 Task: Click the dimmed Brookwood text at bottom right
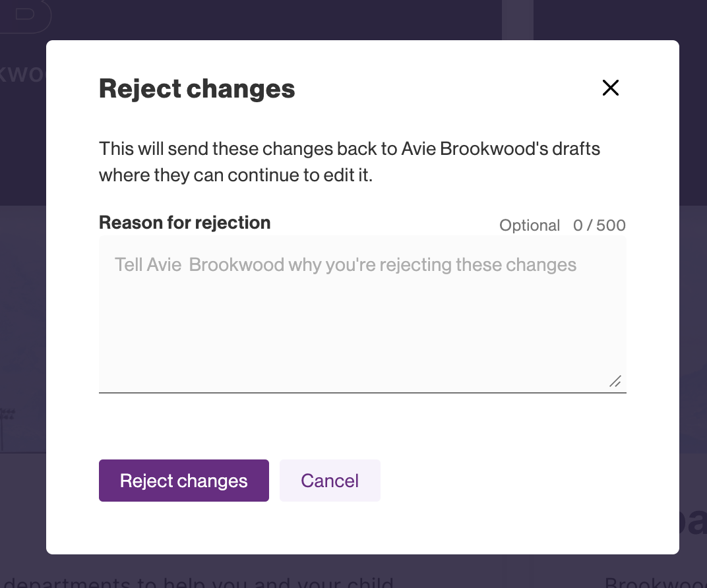coord(655,582)
